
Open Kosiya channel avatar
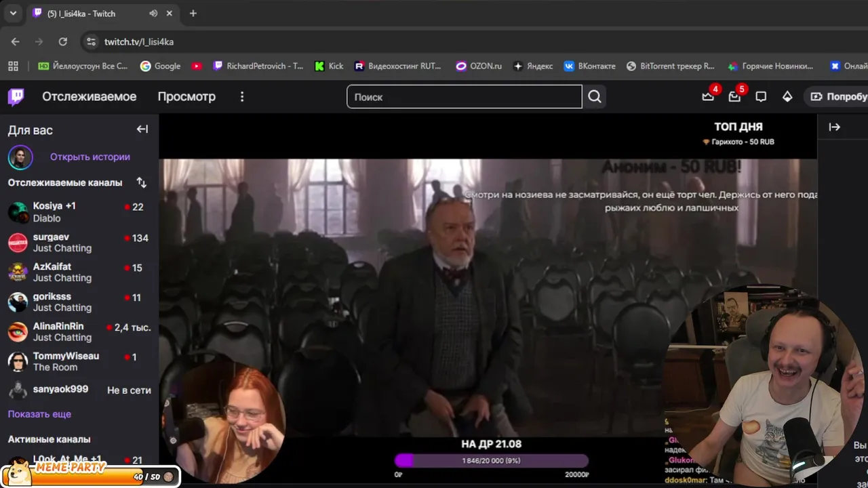coord(18,212)
